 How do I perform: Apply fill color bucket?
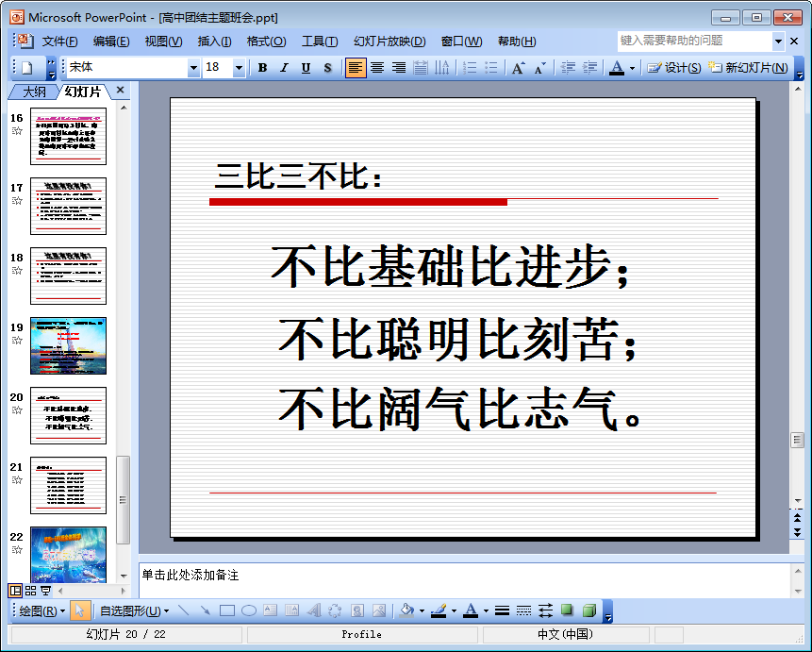[x=407, y=611]
